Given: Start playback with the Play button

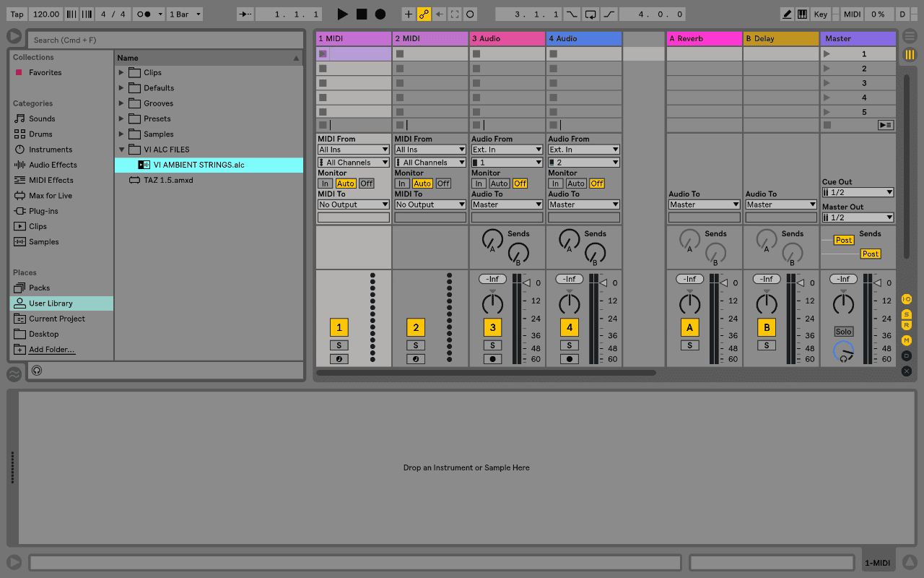Looking at the screenshot, I should [342, 14].
